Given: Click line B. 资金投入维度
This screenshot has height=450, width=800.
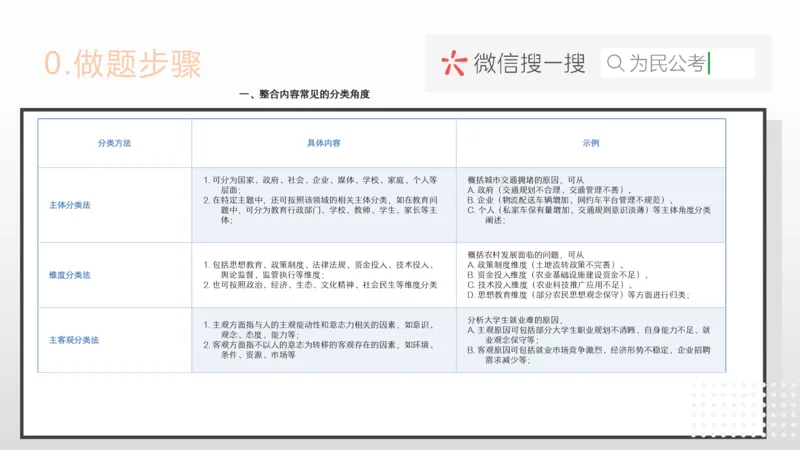Looking at the screenshot, I should pos(558,274).
